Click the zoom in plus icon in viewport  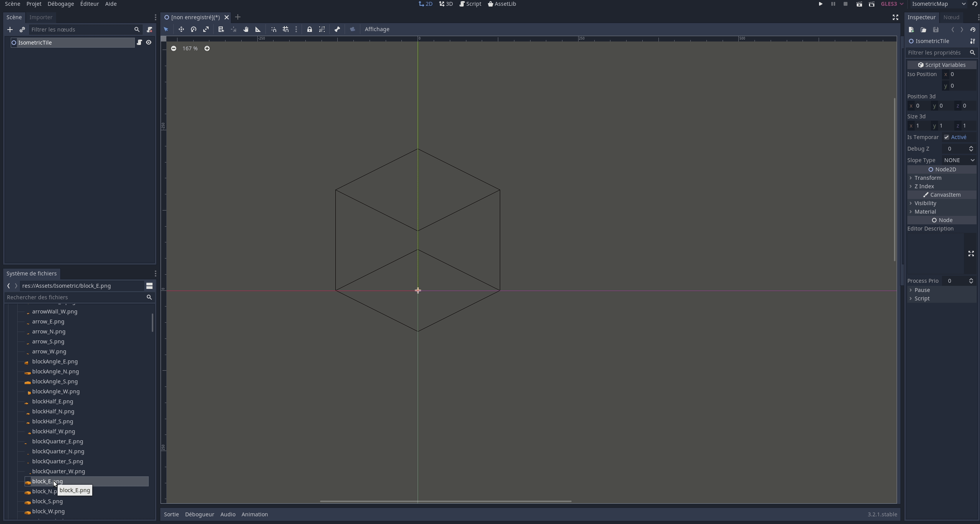207,48
